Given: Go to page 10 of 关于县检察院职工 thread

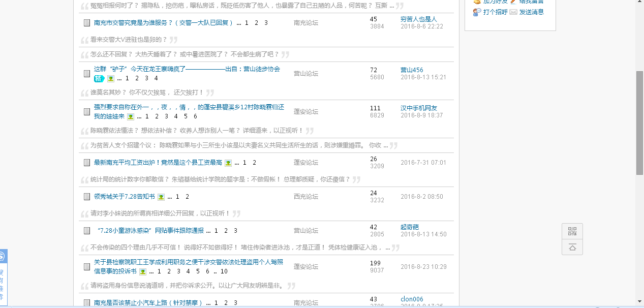Looking at the screenshot, I should click(x=224, y=271).
